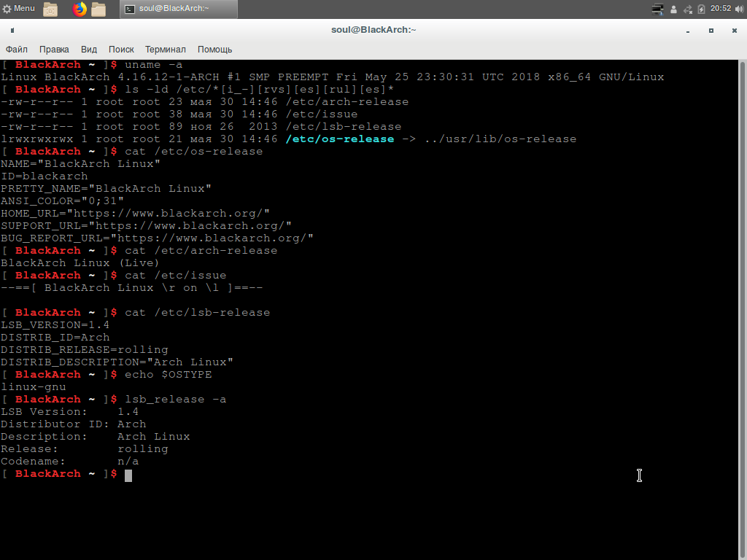Open the Правка menu
Screen dimensions: 747x560
[x=54, y=50]
